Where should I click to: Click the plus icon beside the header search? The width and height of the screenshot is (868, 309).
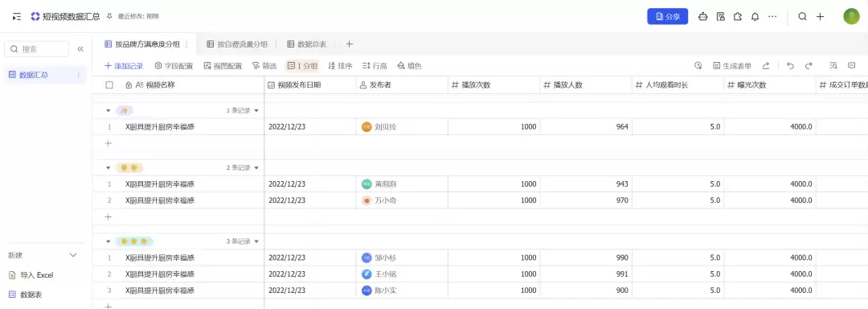[821, 17]
